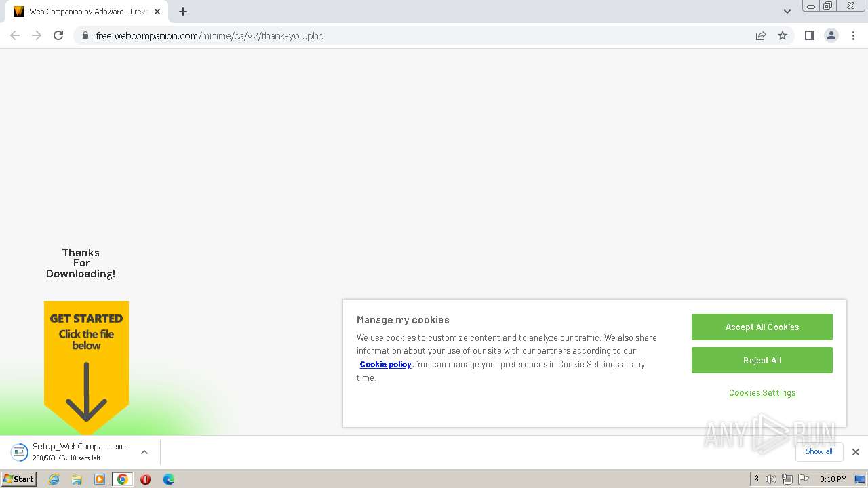The width and height of the screenshot is (868, 488).
Task: Open File Explorer folder in the taskbar
Action: pos(77,479)
